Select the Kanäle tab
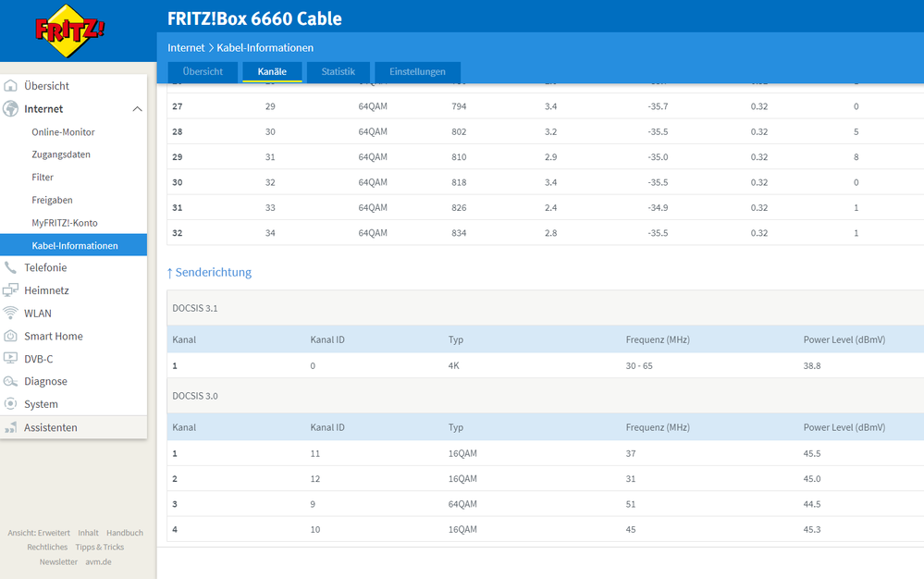 click(x=272, y=72)
